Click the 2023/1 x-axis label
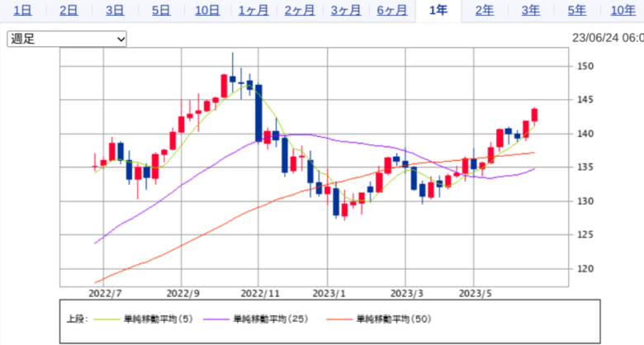This screenshot has width=644, height=345. (x=329, y=294)
